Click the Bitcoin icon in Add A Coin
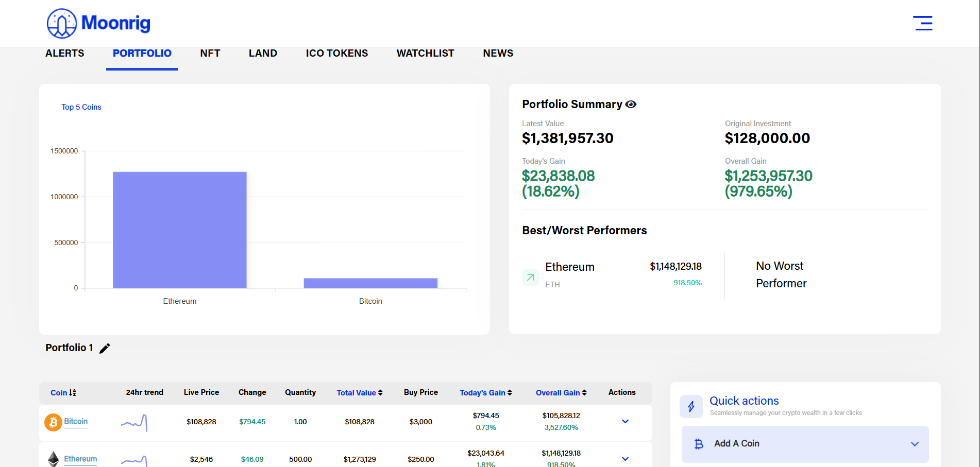Screen dimensions: 980x467 [x=699, y=444]
